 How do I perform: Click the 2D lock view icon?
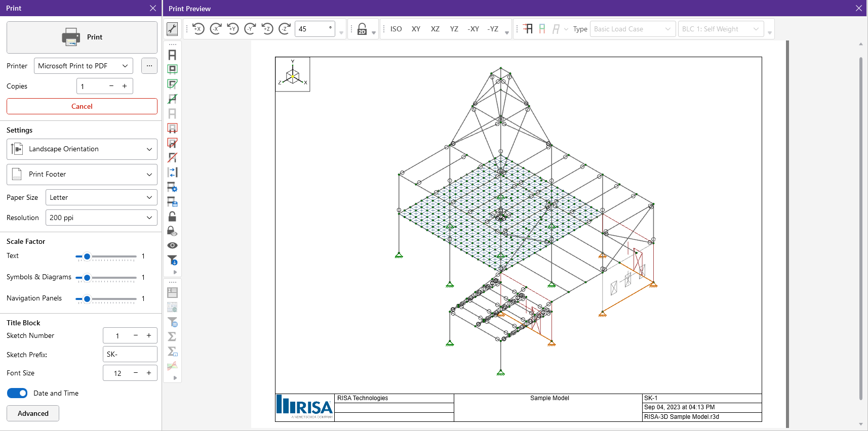362,29
